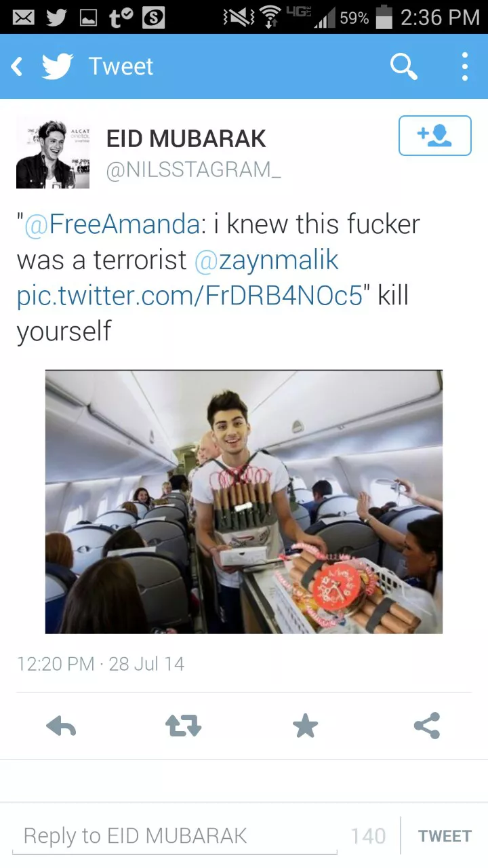Open the pic.twitter.com/FrDRB4NOc5 link

[x=190, y=296]
